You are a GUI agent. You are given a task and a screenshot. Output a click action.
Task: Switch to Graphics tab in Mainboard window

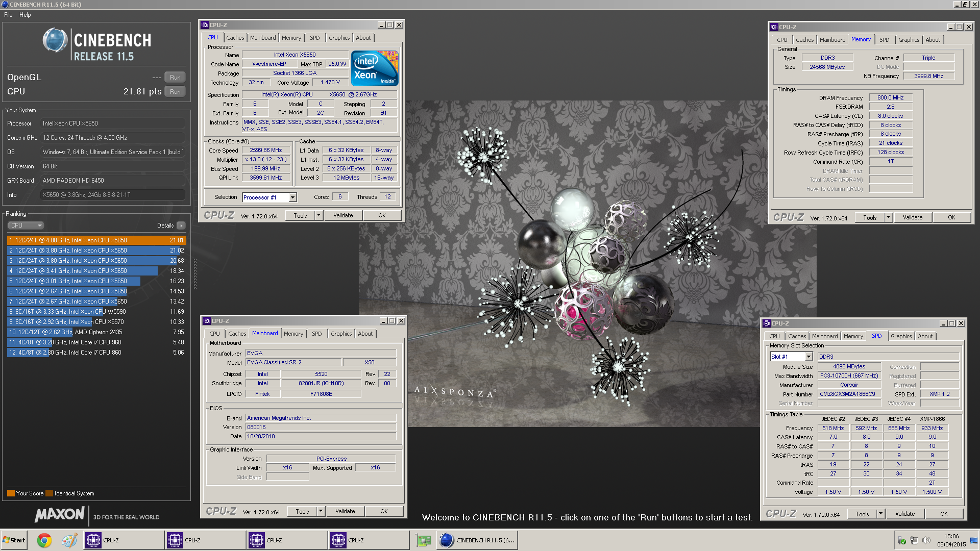(341, 334)
